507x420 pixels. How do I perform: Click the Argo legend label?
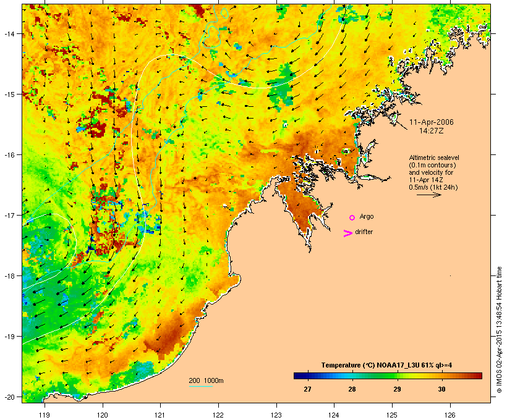tap(367, 216)
